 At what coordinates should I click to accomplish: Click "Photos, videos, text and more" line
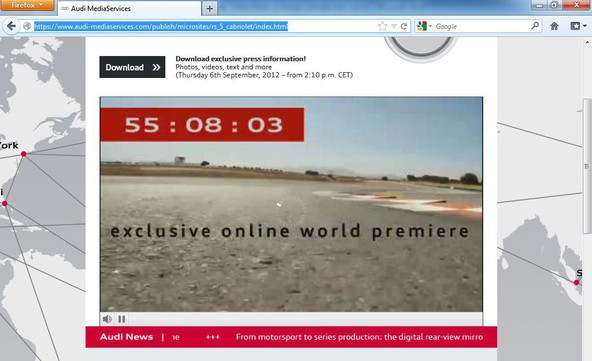click(x=224, y=67)
